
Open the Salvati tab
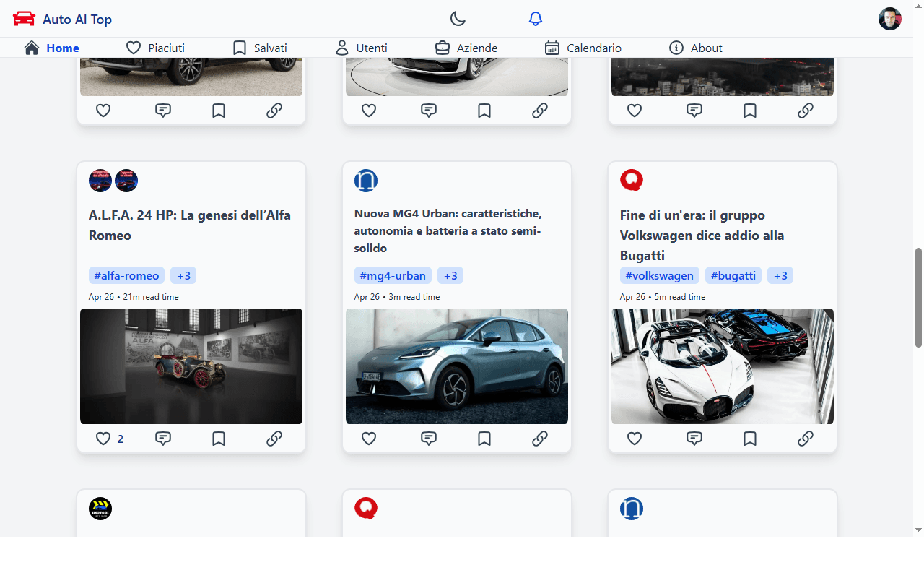point(260,48)
